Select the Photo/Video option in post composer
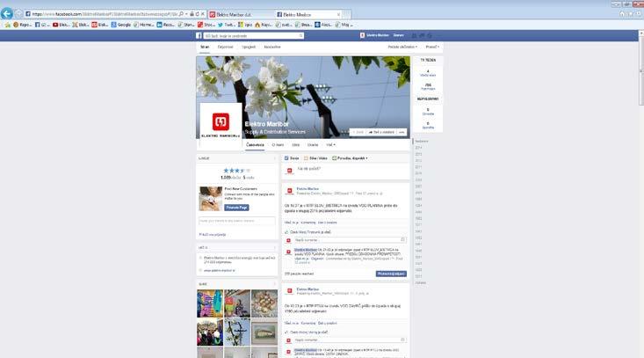The image size is (644, 358). tap(315, 158)
